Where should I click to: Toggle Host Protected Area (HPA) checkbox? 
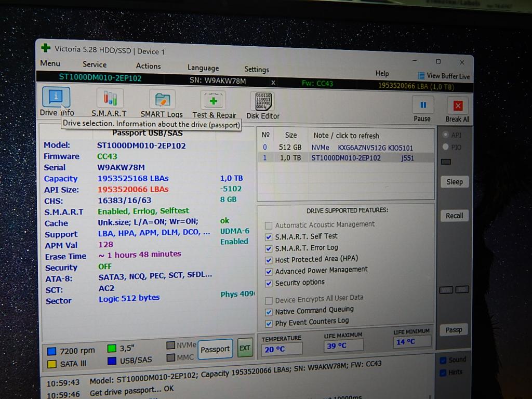269,260
